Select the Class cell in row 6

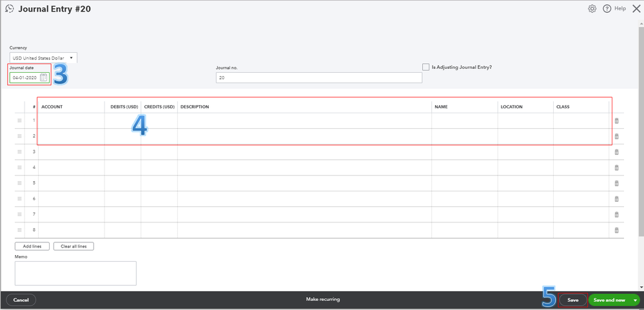(x=581, y=199)
